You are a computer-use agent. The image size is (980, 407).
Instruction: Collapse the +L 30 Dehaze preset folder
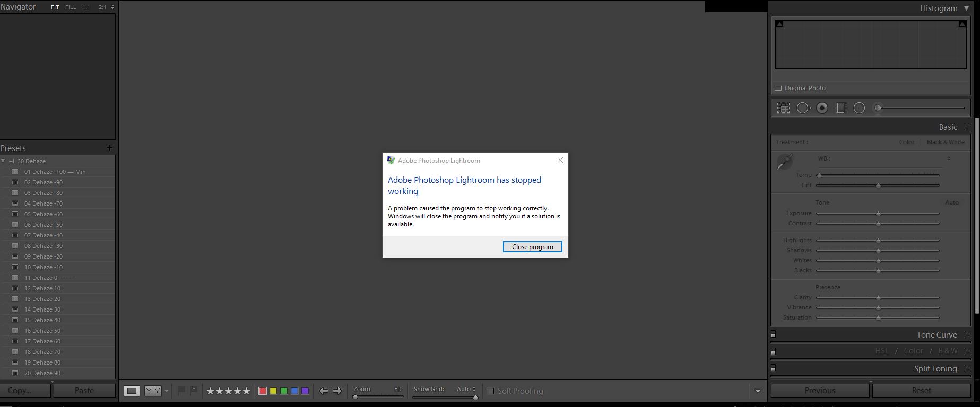coord(3,161)
